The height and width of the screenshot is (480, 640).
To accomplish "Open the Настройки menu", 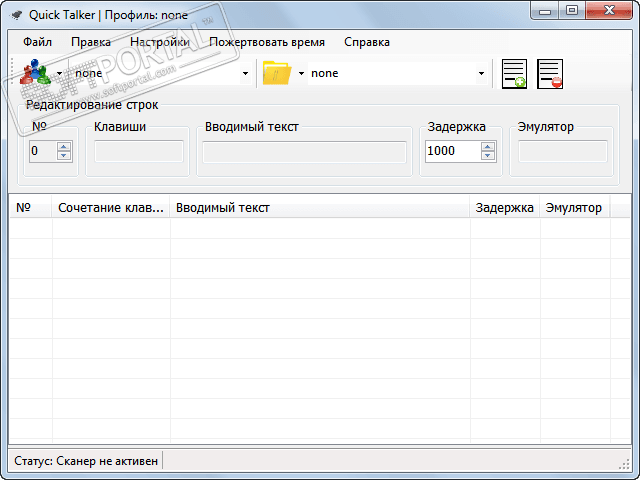I will click(x=160, y=42).
